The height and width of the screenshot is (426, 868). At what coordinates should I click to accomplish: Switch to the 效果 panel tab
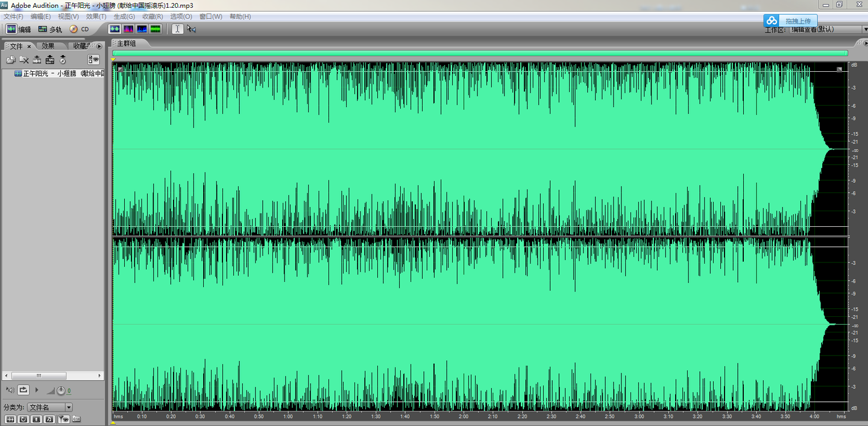[48, 46]
